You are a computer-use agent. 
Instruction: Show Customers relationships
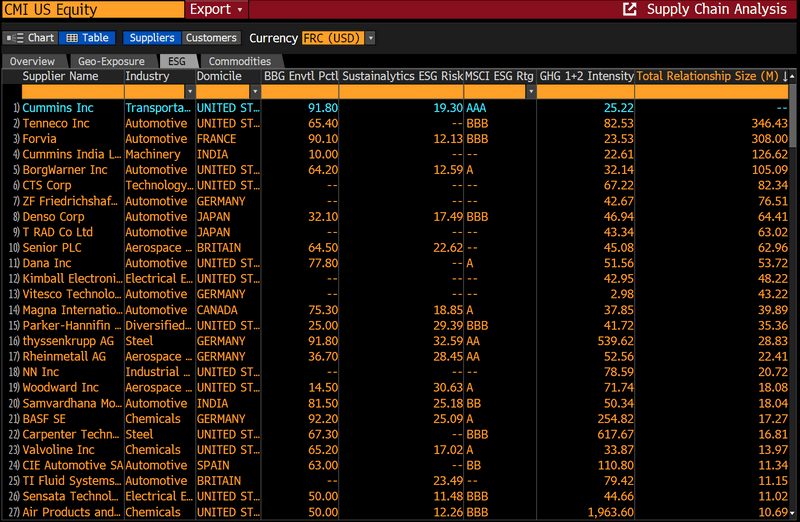(x=211, y=38)
